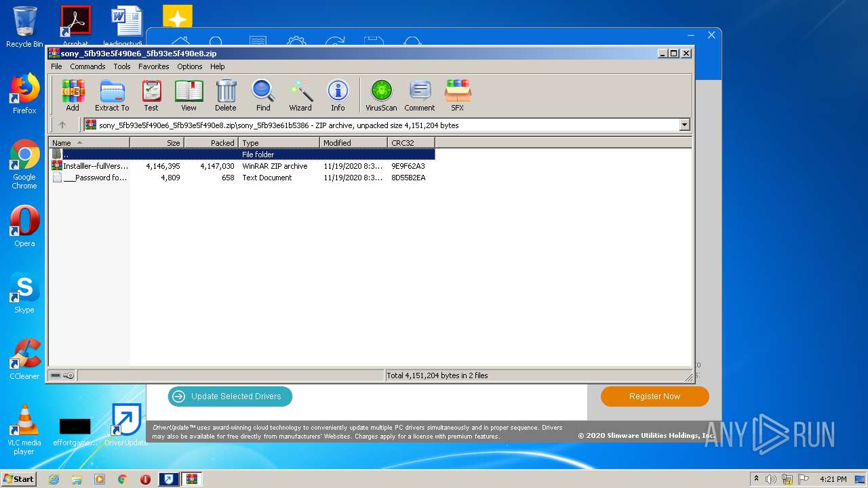The width and height of the screenshot is (868, 488).
Task: Open the effortgame desktop file icon
Action: click(x=75, y=430)
